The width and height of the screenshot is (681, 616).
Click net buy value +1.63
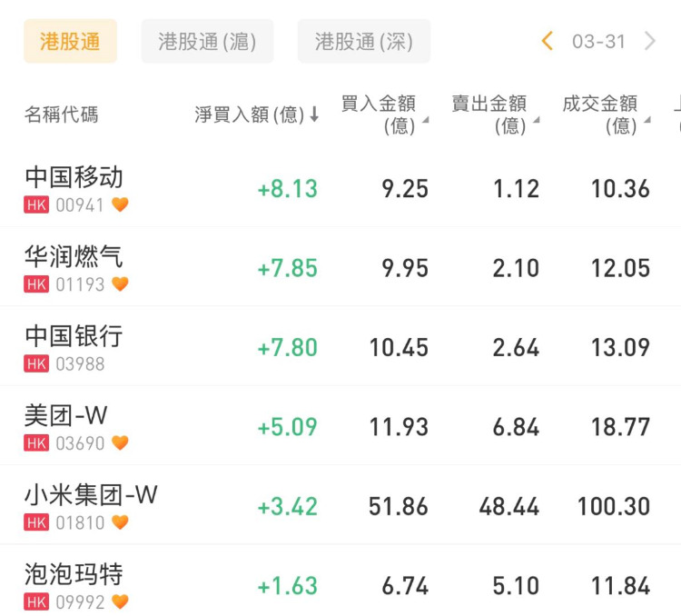tap(288, 586)
